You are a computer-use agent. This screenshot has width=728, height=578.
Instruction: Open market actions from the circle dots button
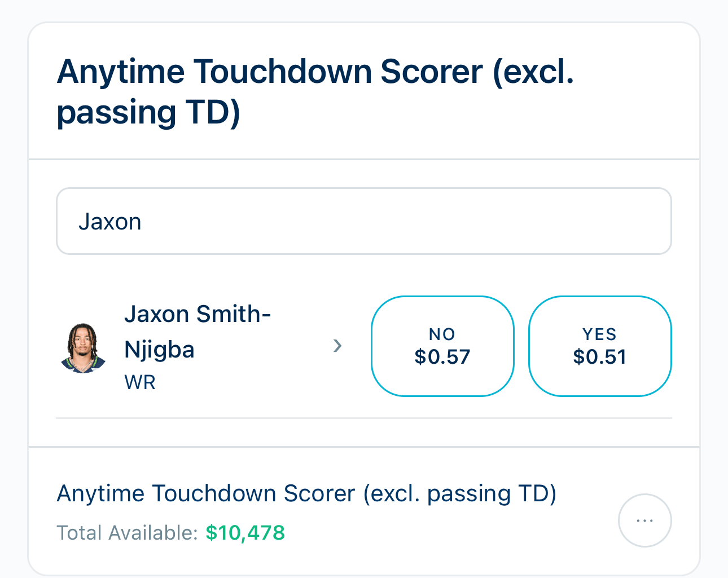pyautogui.click(x=644, y=520)
